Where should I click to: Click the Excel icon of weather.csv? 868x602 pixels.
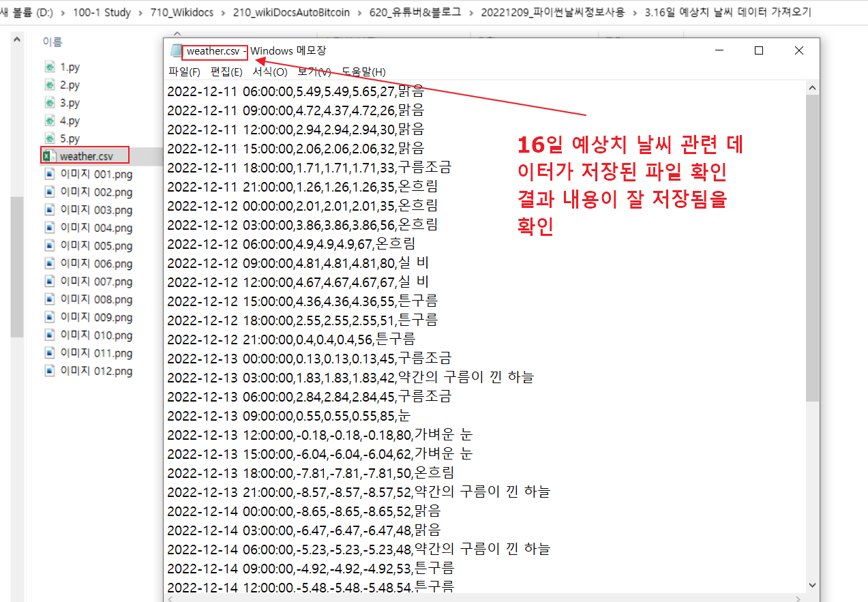[49, 156]
